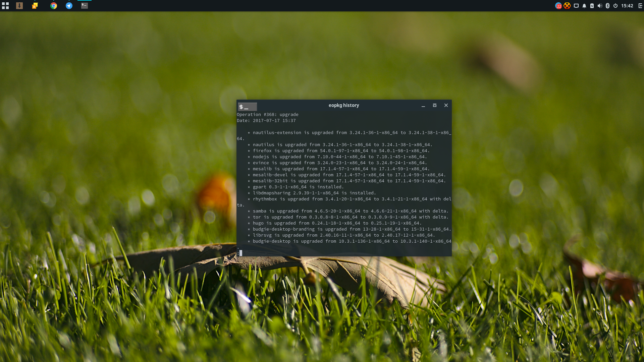Open the tray icon with the red 22 badge

pos(558,6)
